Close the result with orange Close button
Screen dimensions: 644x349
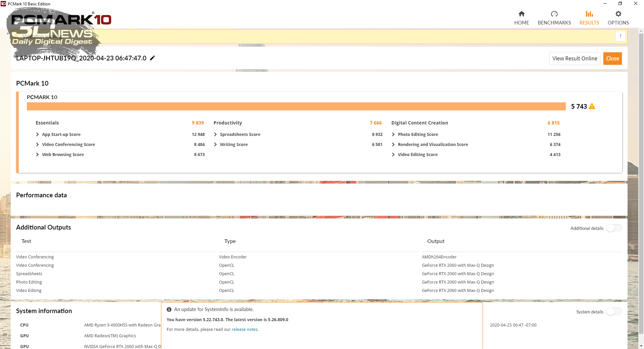(612, 58)
